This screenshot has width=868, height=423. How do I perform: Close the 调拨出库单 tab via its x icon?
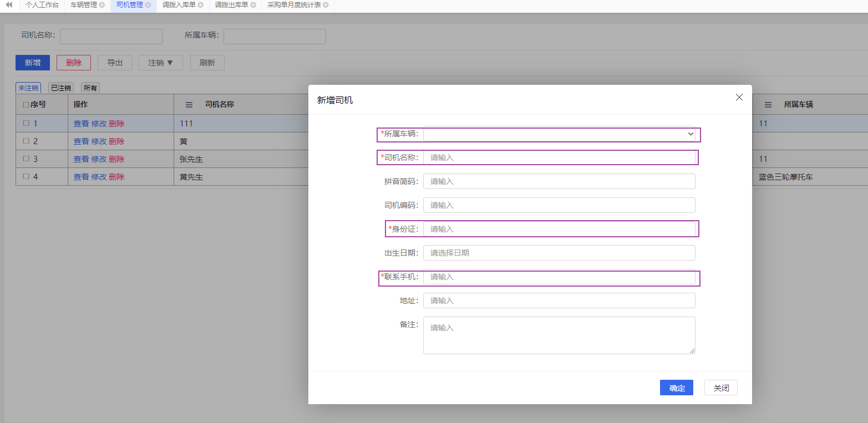click(x=253, y=5)
